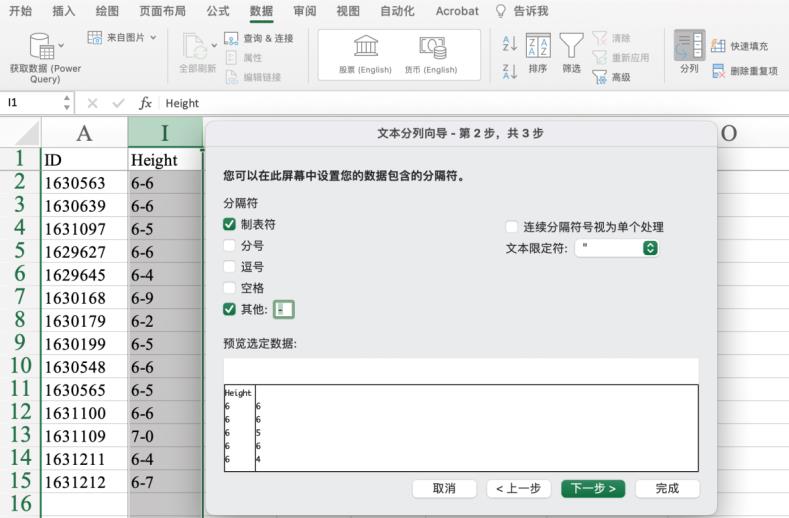Enable the Comma (逗号) delimiter checkbox
Viewport: 789px width, 518px height.
[230, 267]
